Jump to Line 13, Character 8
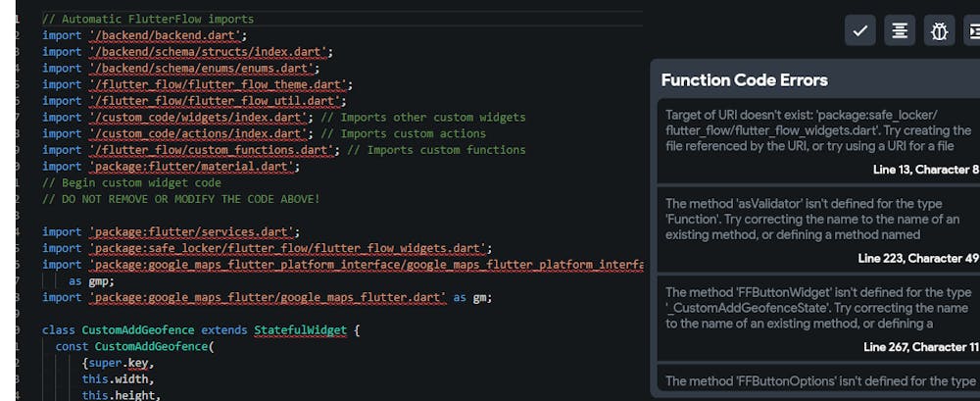This screenshot has height=401, width=980. (x=926, y=170)
